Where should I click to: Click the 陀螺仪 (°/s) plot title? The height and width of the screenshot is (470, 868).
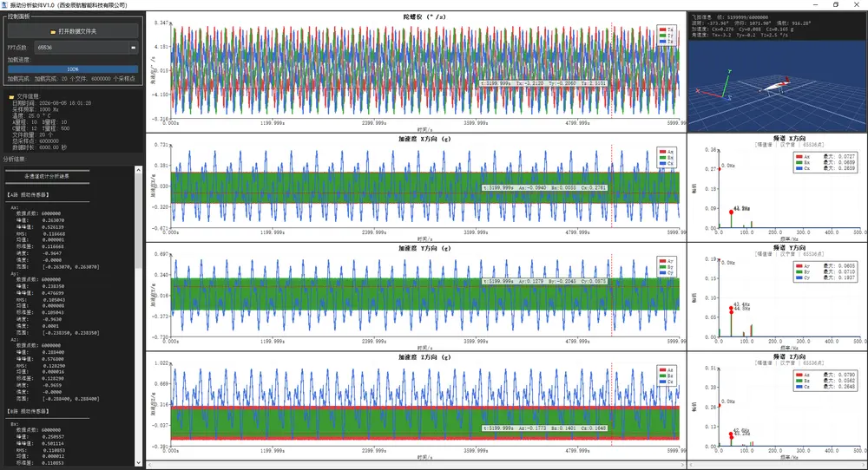[x=424, y=17]
